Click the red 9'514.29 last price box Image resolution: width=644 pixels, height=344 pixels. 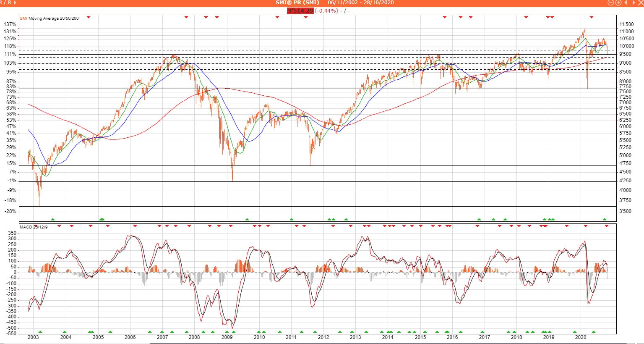(x=300, y=11)
